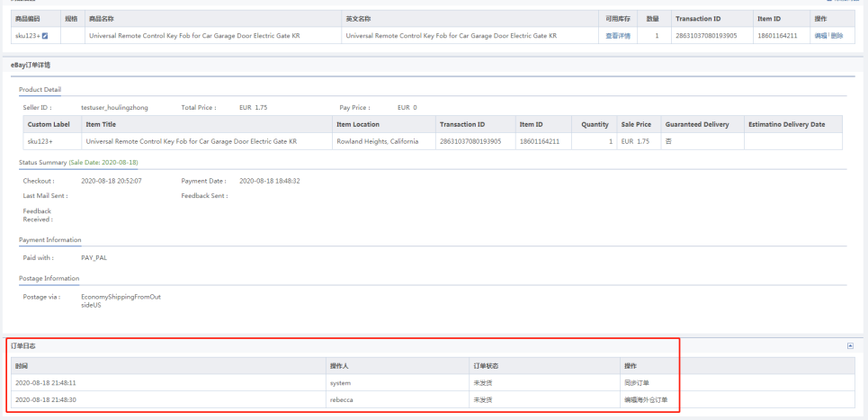Select the 数量 column header
This screenshot has width=868, height=420.
tap(653, 19)
